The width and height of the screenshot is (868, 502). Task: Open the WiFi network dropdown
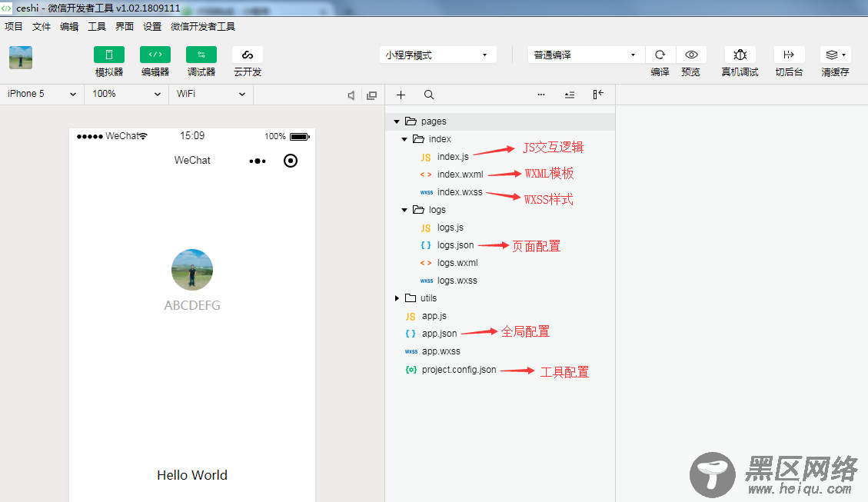[211, 94]
